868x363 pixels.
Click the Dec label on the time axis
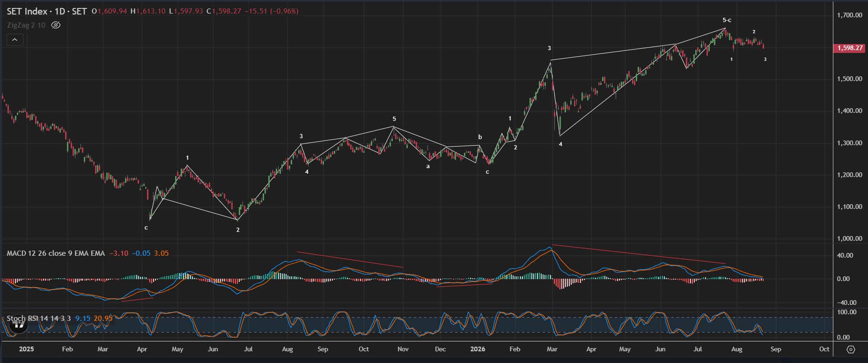[x=440, y=349]
